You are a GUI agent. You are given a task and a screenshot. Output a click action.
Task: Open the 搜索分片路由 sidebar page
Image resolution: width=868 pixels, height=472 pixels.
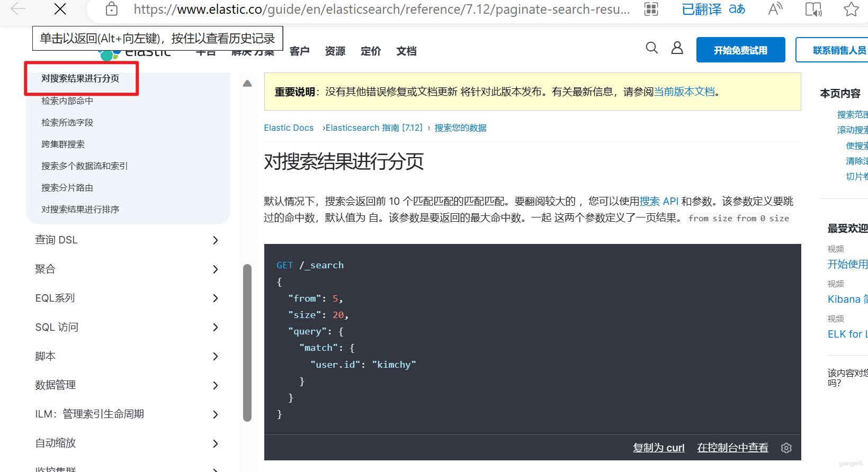[x=67, y=187]
